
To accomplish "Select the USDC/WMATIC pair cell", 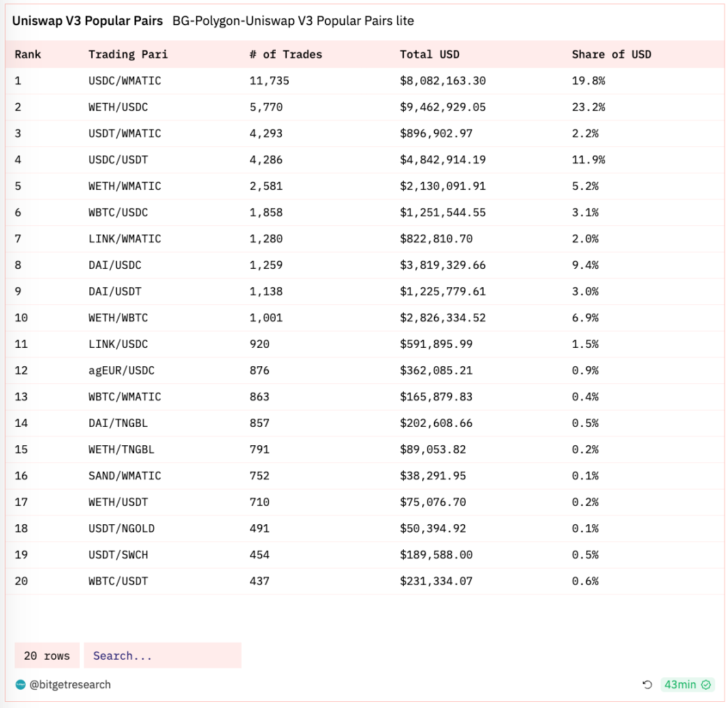I will pos(125,81).
